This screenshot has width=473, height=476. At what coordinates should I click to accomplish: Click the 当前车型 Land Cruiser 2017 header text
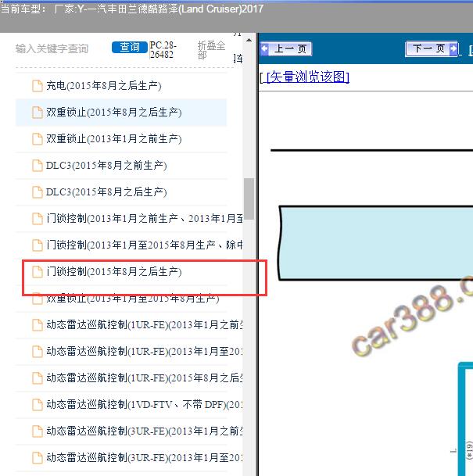(x=132, y=9)
